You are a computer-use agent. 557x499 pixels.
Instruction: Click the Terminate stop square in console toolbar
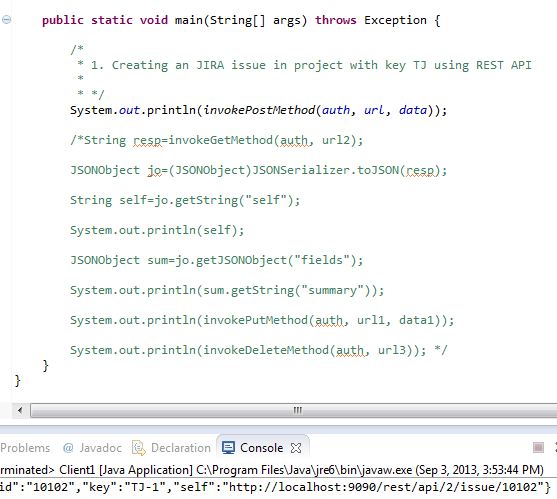coord(538,448)
